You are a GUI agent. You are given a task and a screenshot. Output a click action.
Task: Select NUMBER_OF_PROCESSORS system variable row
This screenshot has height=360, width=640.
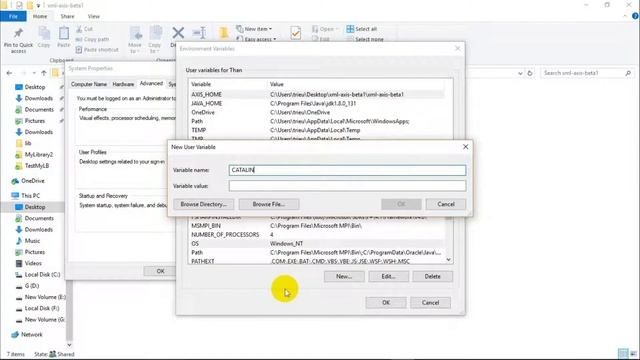[317, 235]
